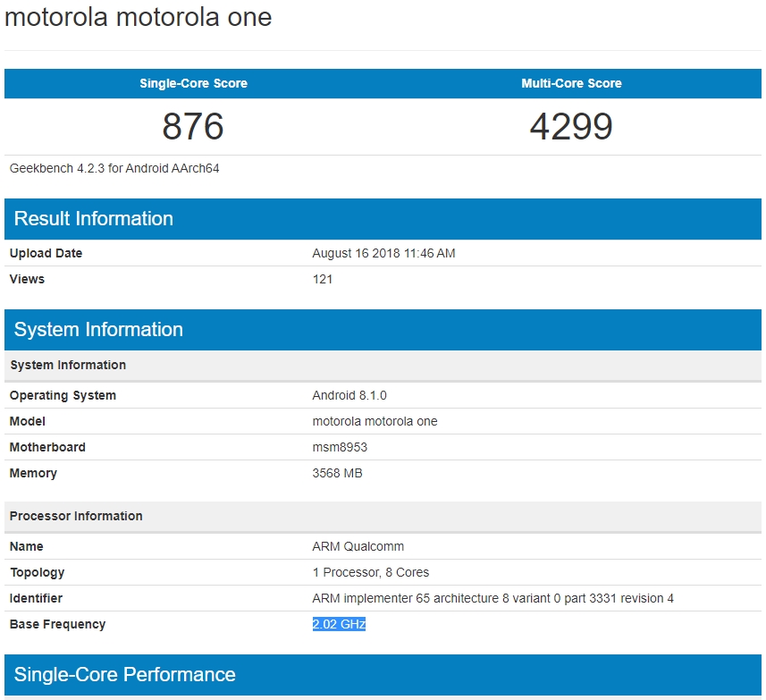The image size is (766, 700).
Task: Click the memory value '3568 MB'
Action: tap(337, 473)
